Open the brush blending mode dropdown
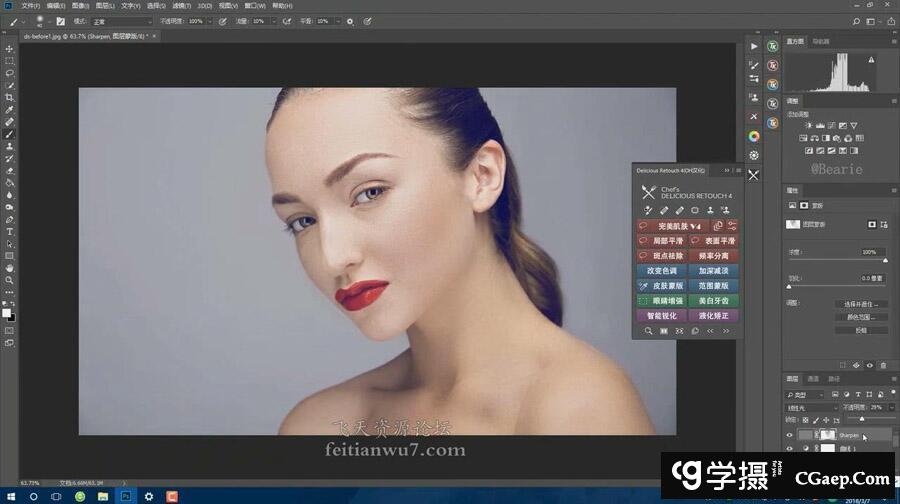900x504 pixels. 118,20
